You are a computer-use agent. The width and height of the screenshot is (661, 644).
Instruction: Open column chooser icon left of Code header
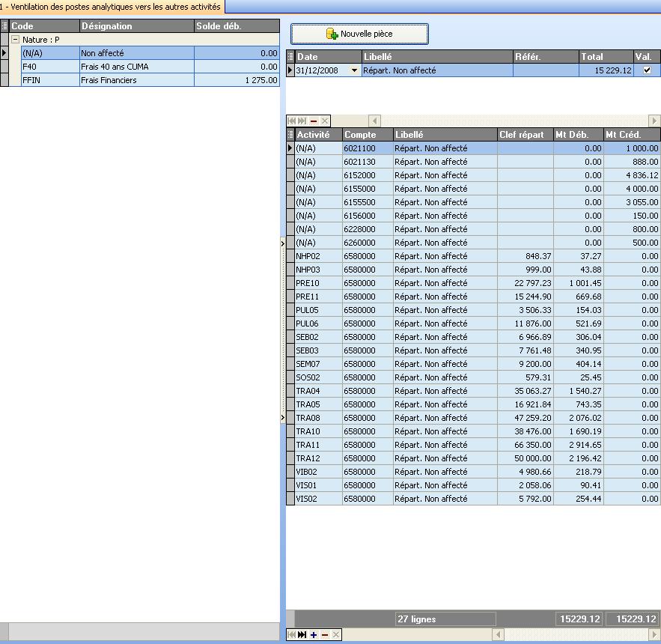(4, 26)
